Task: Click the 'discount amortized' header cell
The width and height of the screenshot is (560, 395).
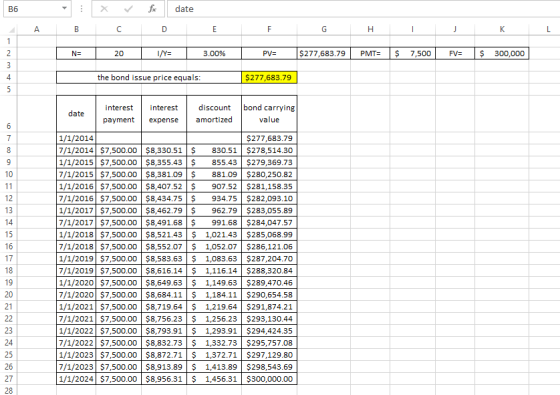Action: coord(214,114)
